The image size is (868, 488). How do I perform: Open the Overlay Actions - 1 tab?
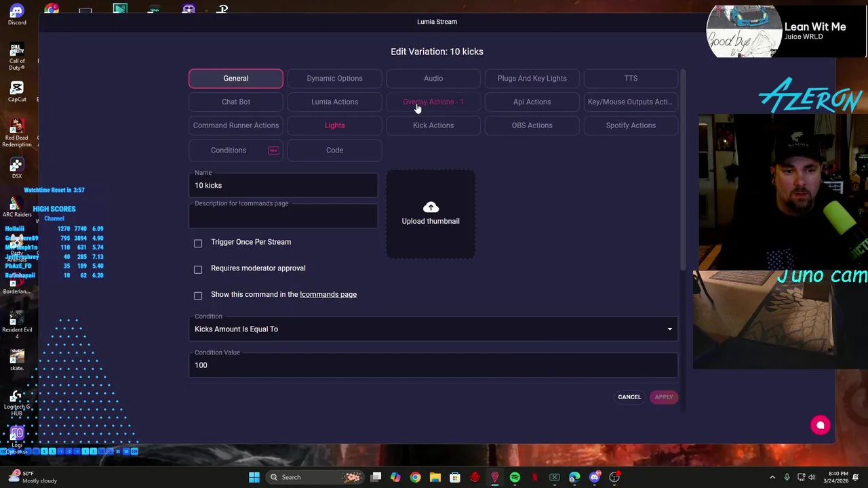(433, 102)
